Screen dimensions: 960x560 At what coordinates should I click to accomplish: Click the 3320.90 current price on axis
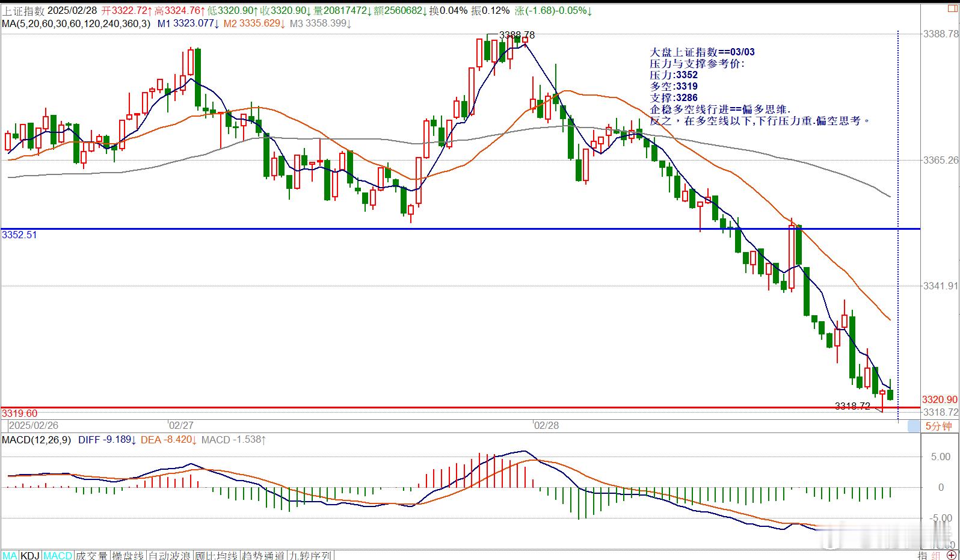(x=940, y=399)
